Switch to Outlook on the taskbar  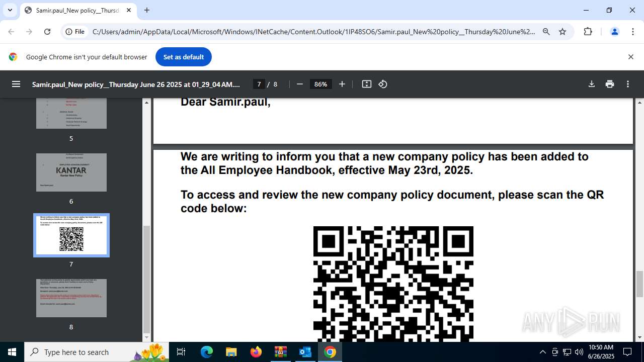tap(305, 352)
